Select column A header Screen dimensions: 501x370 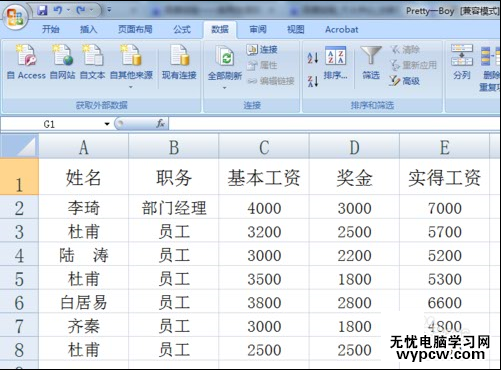pyautogui.click(x=84, y=147)
